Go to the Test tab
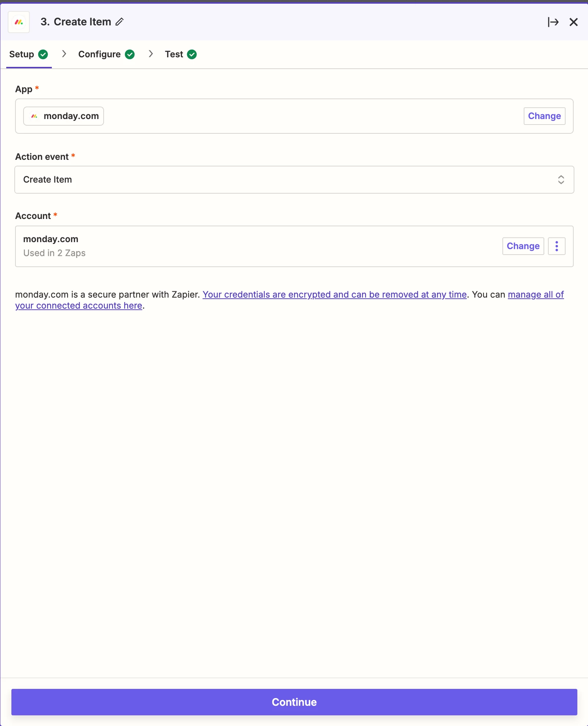The width and height of the screenshot is (588, 726). click(181, 54)
